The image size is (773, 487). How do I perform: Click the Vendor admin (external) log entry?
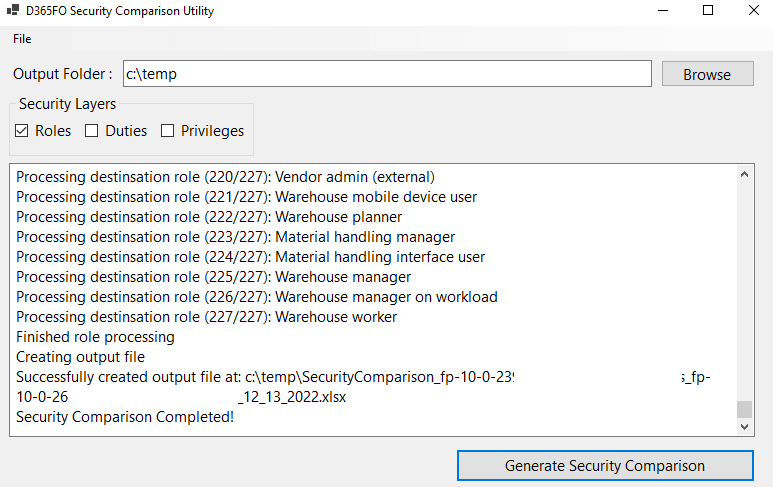tap(225, 177)
